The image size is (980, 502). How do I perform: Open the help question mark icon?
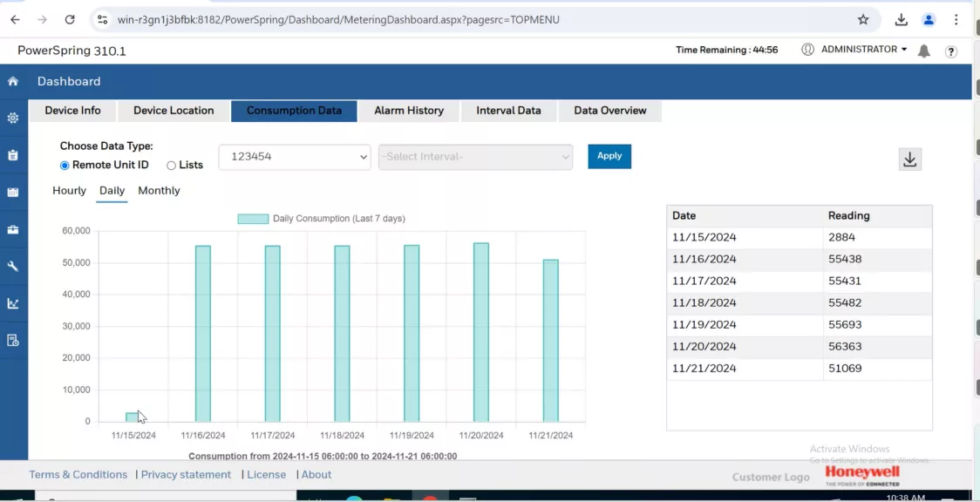coord(951,51)
